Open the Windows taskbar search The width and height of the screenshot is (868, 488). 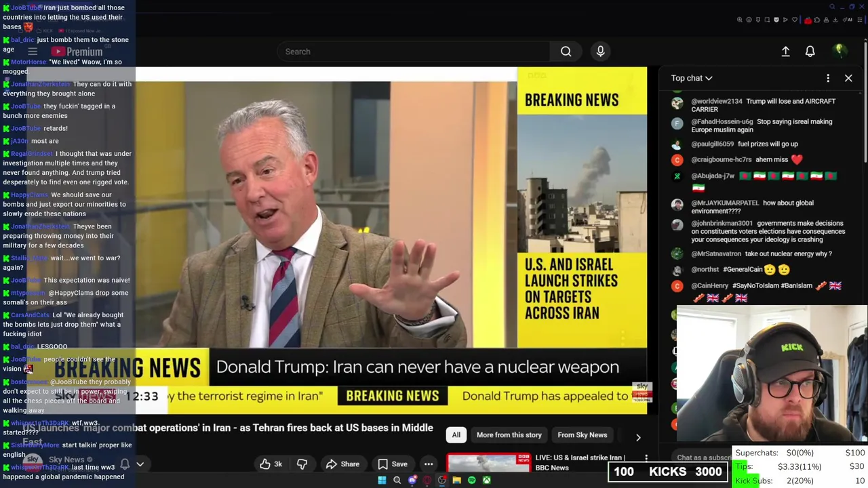click(397, 481)
